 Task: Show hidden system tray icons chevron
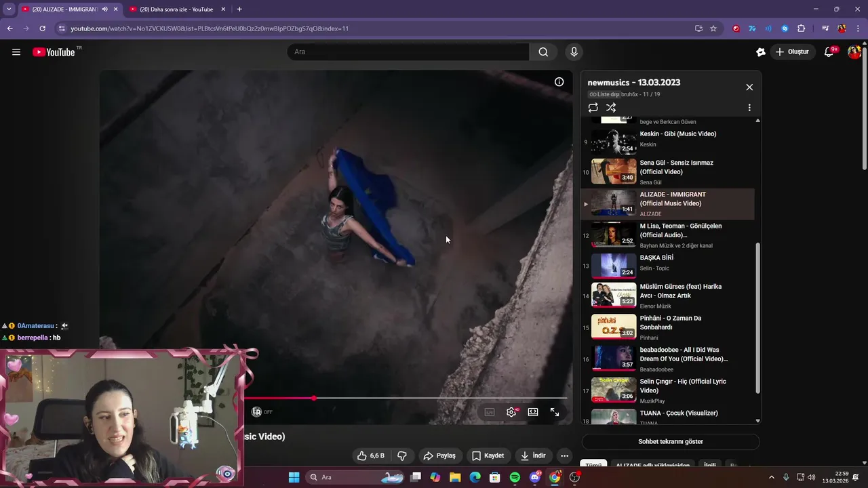[x=771, y=477]
